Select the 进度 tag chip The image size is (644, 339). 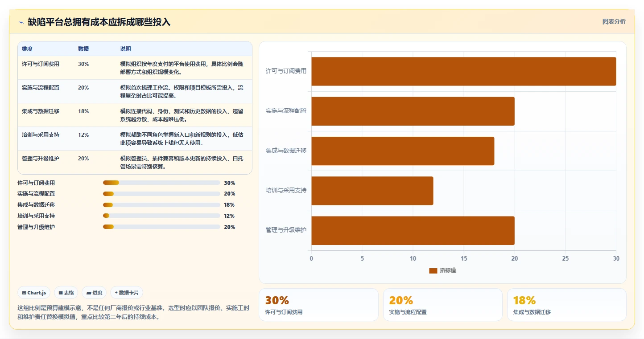pyautogui.click(x=94, y=293)
